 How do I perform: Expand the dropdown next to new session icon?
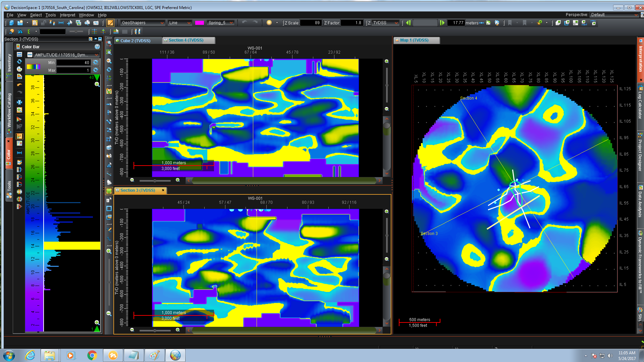point(27,23)
